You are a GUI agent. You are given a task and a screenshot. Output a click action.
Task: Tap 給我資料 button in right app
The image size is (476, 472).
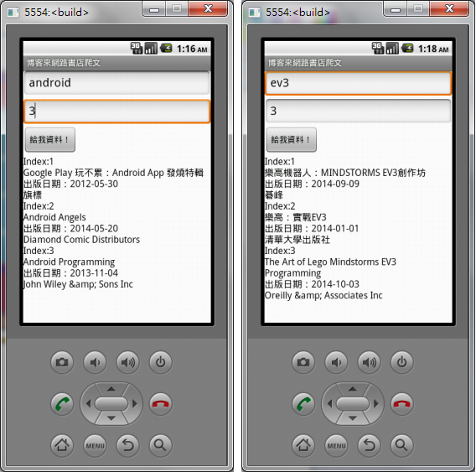[292, 140]
